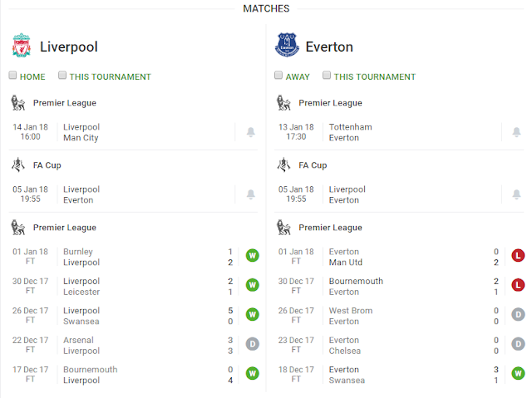Open Bournemouth vs Everton 2-1 match
Screen dimensions: 532x398
pos(399,286)
